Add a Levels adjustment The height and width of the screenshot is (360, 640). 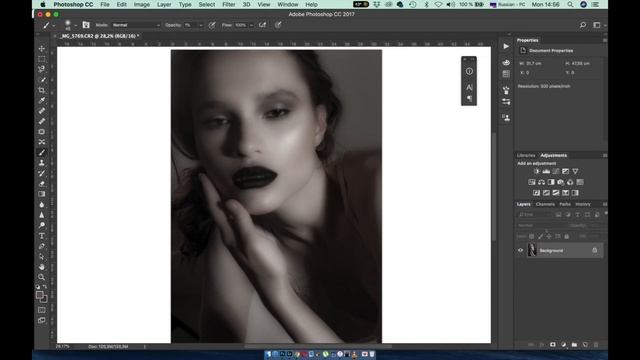(546, 171)
